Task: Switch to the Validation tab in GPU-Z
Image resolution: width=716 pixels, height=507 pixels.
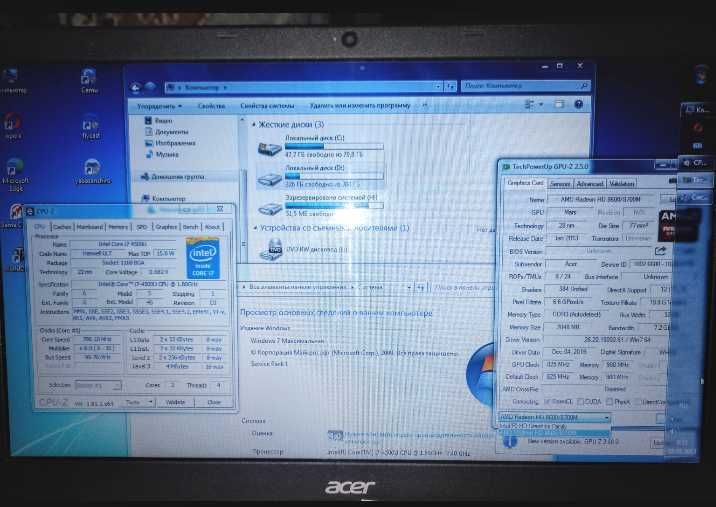Action: [x=621, y=183]
